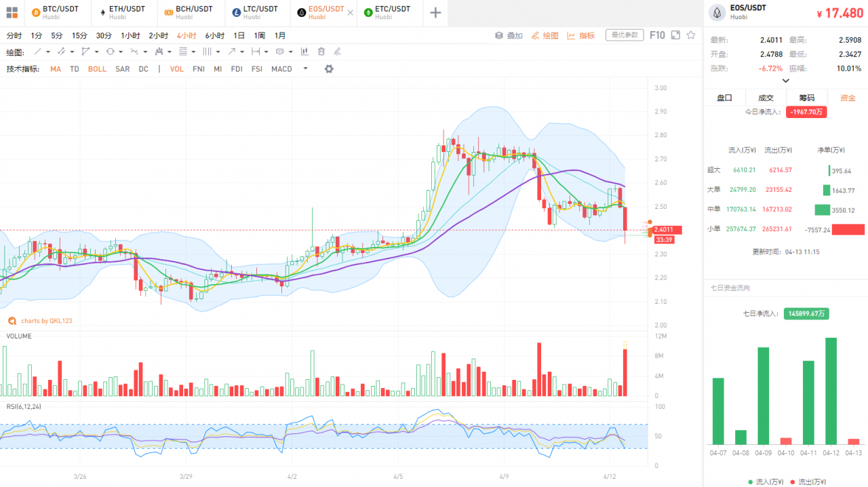Open arrow tool dropdown arrow

click(x=243, y=52)
